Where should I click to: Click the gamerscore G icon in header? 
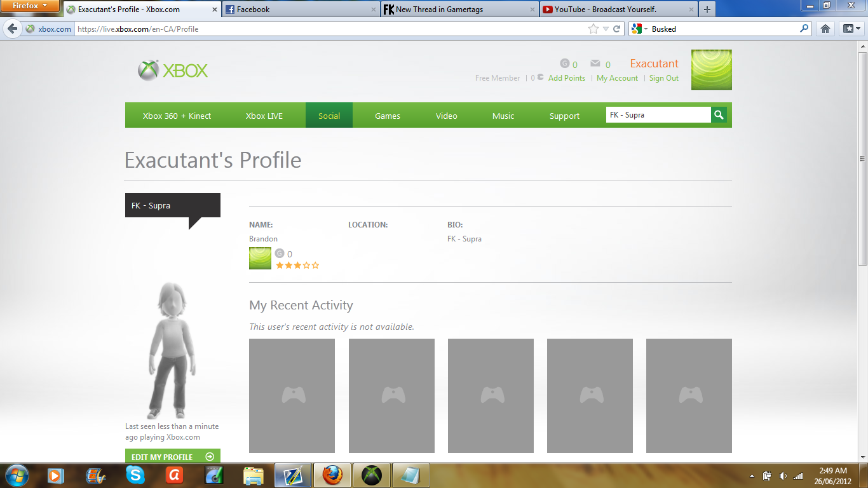pos(564,64)
